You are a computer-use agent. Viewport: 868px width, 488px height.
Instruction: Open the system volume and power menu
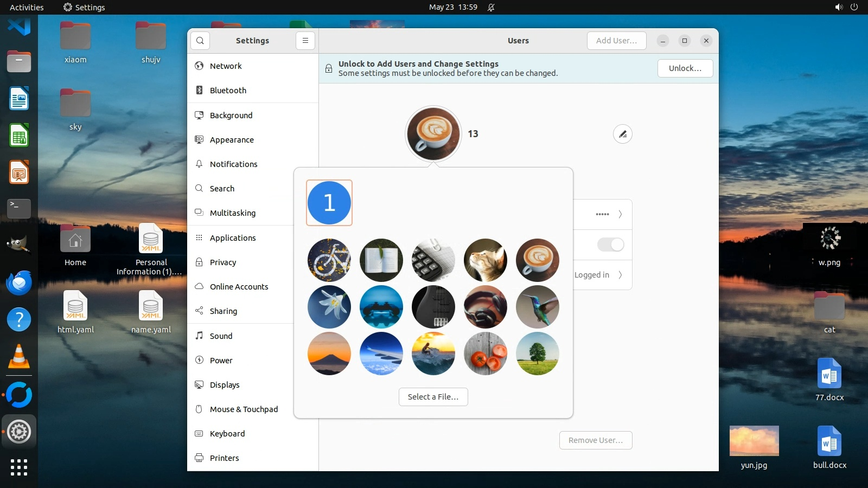pyautogui.click(x=846, y=7)
